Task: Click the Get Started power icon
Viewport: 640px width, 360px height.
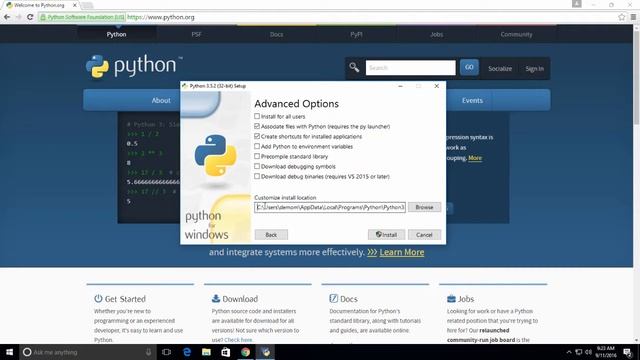Action: pyautogui.click(x=98, y=298)
